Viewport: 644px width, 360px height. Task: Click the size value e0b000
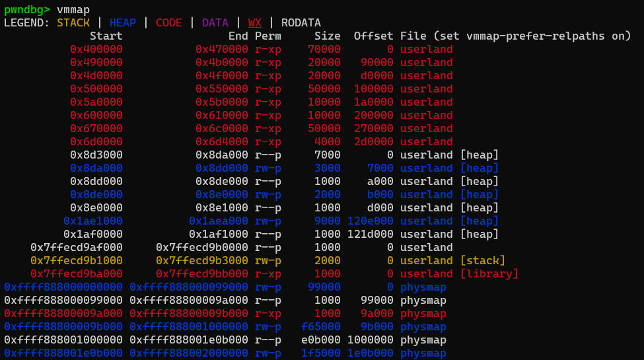point(321,340)
